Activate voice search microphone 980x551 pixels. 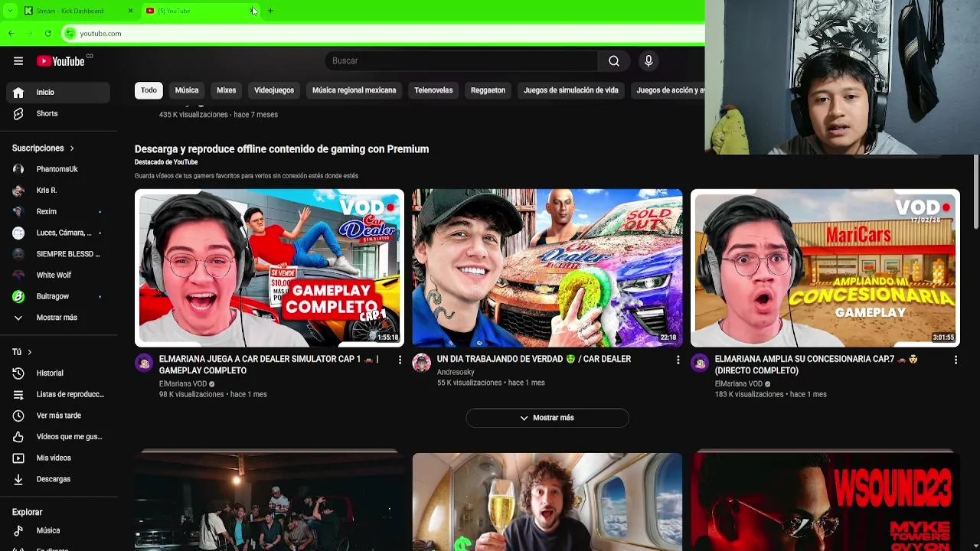click(648, 61)
